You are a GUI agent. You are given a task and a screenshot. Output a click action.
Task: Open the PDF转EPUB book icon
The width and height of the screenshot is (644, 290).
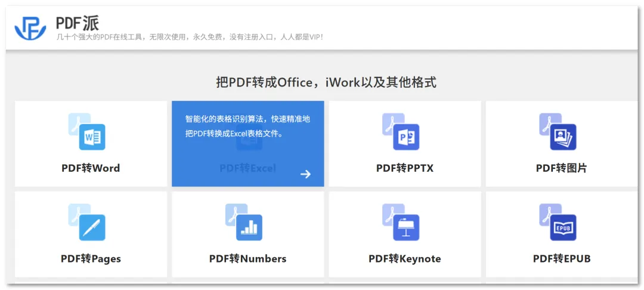click(x=558, y=222)
